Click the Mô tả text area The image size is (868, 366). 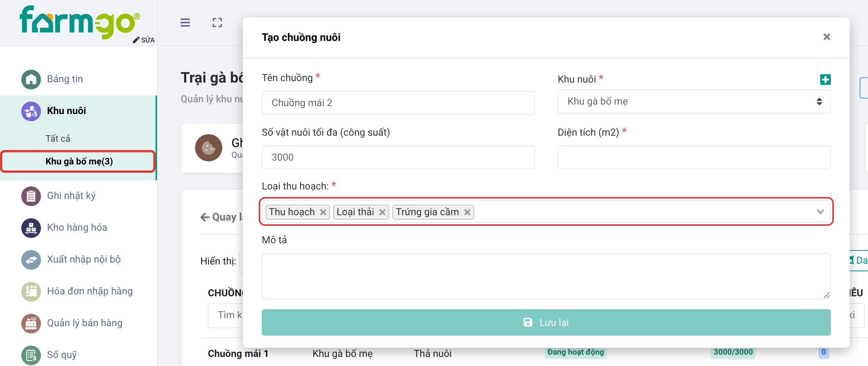[546, 276]
